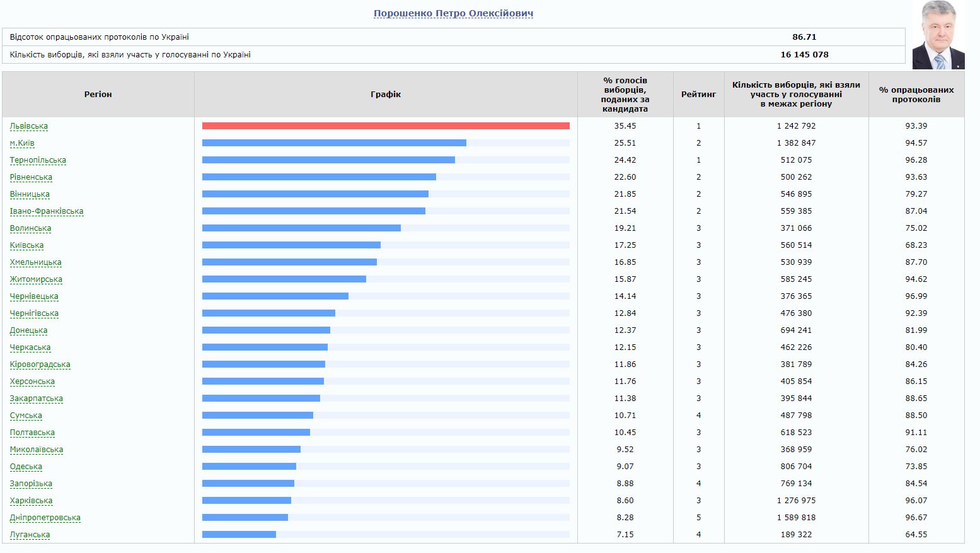This screenshot has width=980, height=553.
Task: Click the candidate portrait photo
Action: (x=938, y=36)
